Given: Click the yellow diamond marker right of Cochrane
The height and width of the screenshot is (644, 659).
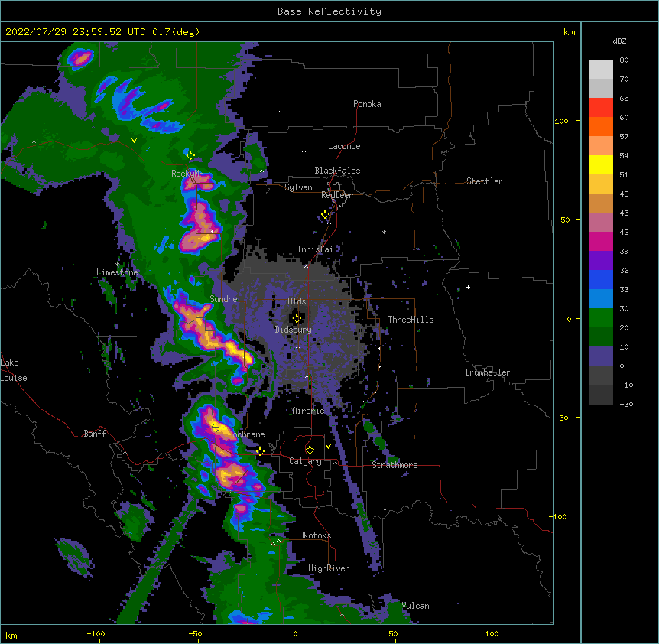Looking at the screenshot, I should click(260, 451).
